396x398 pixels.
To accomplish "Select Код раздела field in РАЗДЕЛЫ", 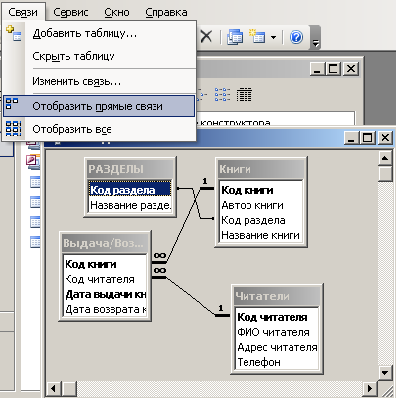I will [130, 190].
